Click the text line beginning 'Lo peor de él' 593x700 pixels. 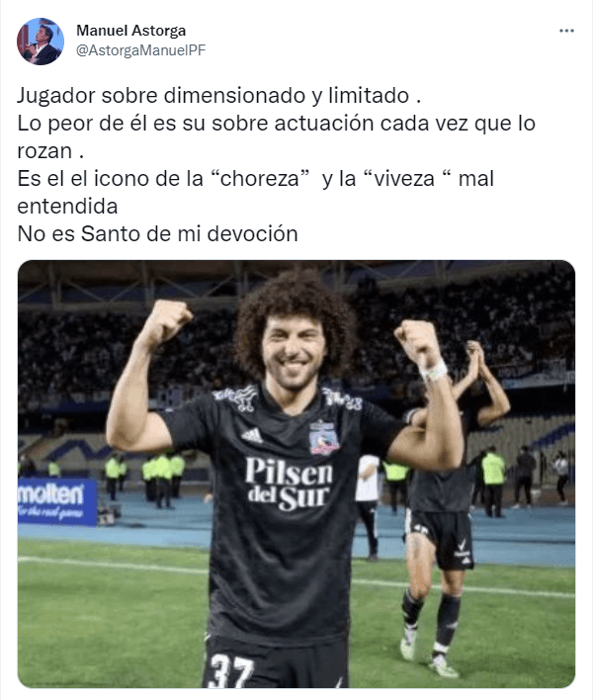click(276, 124)
